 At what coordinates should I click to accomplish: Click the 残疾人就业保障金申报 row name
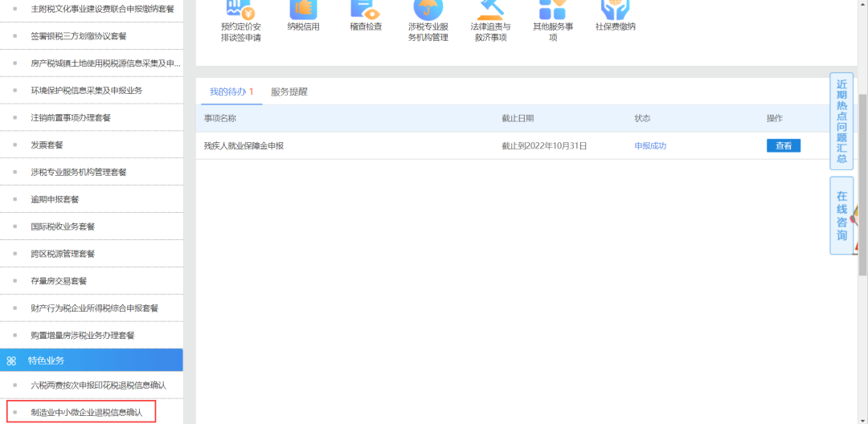[244, 146]
